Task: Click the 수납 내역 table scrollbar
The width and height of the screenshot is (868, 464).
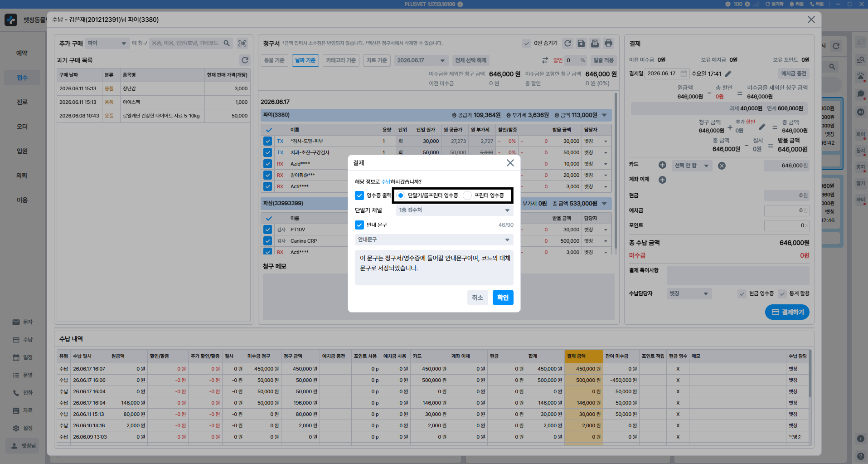Action: [x=810, y=374]
